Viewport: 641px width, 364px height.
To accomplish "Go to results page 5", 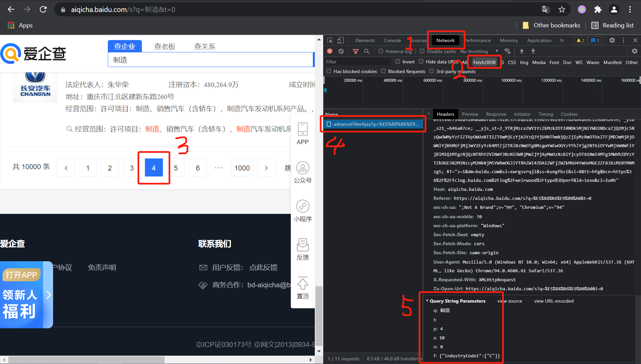I will [176, 168].
